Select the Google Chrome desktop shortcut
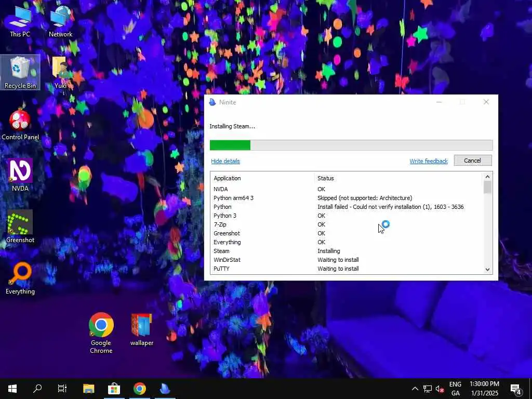Screen dimensions: 532x399 (x=101, y=333)
